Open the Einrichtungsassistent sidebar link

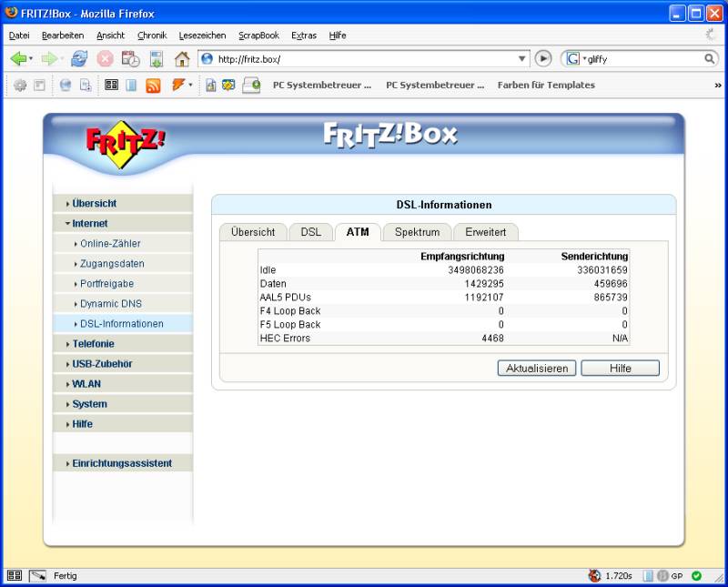123,463
